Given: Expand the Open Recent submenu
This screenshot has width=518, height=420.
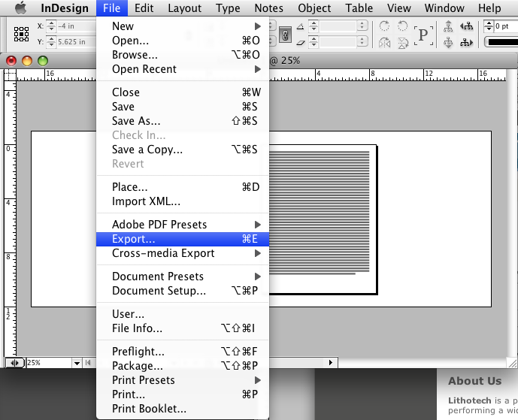Looking at the screenshot, I should click(183, 69).
